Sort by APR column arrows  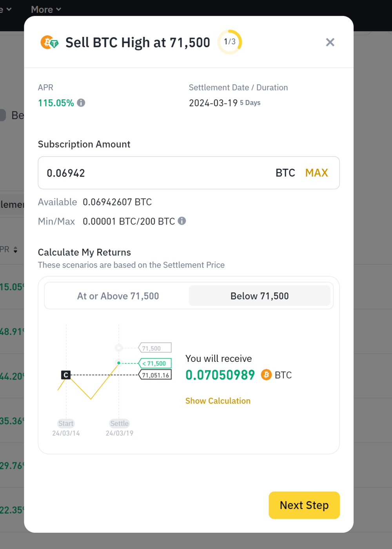pos(15,250)
